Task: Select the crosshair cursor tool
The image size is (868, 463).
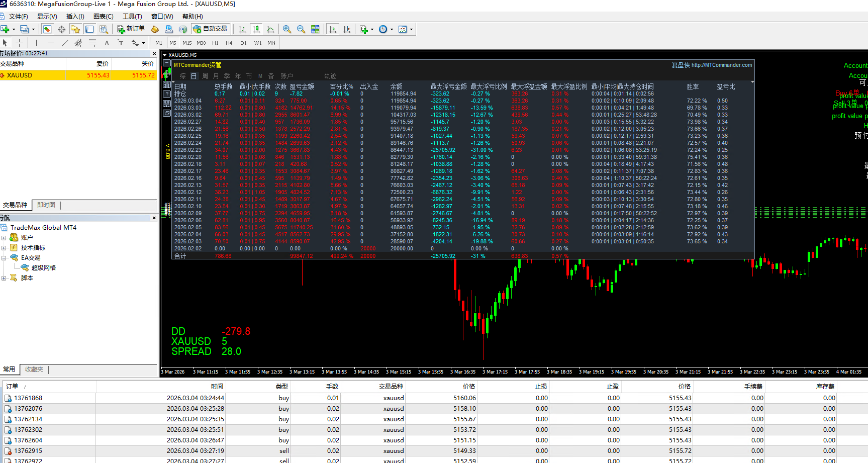Action: (20, 43)
